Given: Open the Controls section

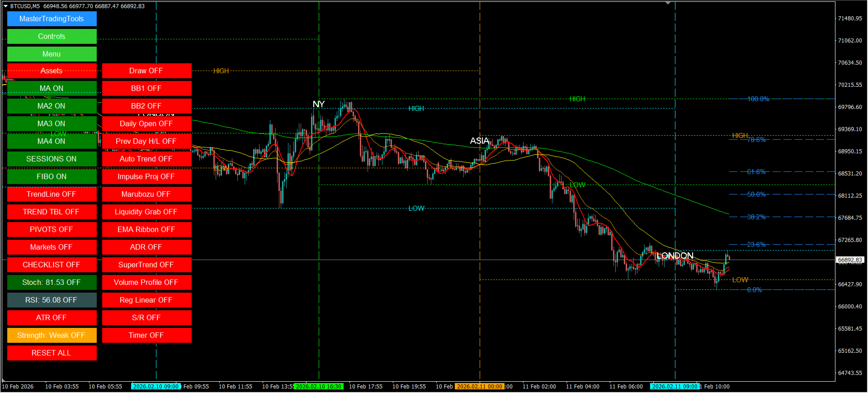Looking at the screenshot, I should point(52,37).
